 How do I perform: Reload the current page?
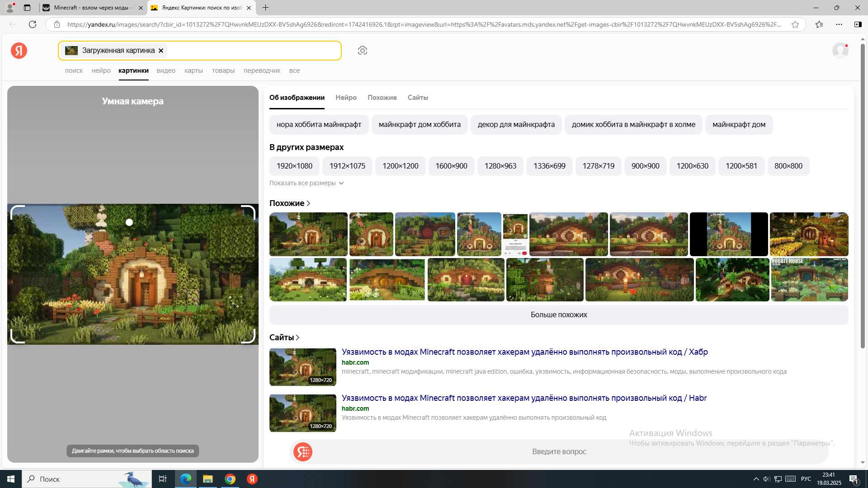[33, 24]
